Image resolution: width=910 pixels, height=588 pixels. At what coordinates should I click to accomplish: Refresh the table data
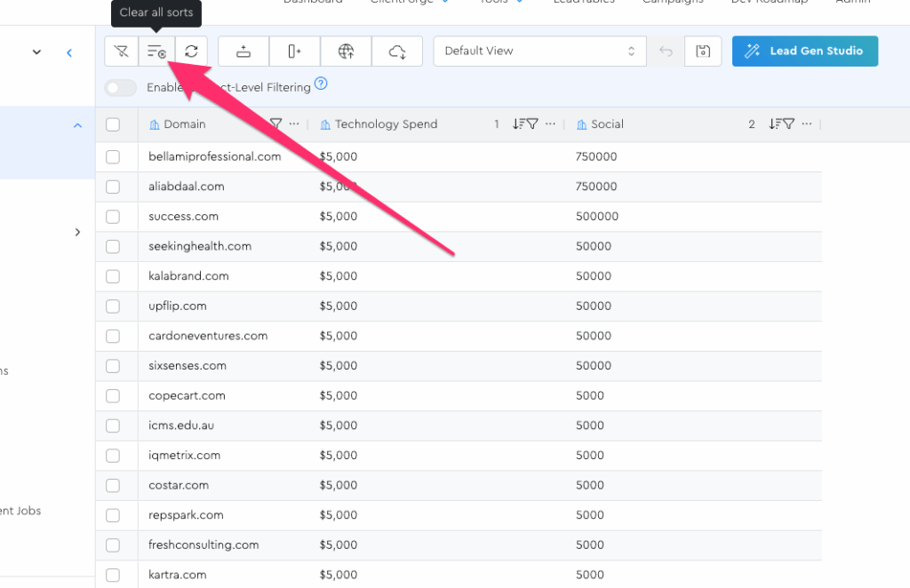[x=191, y=52]
